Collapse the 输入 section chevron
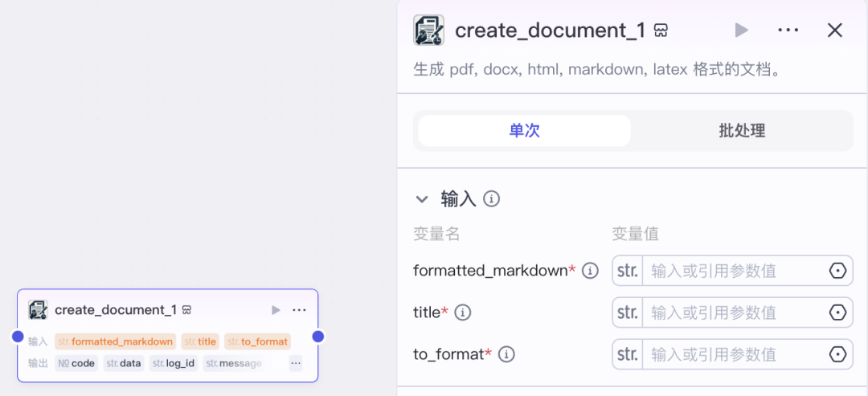Screen dimensions: 868x396 coord(422,199)
